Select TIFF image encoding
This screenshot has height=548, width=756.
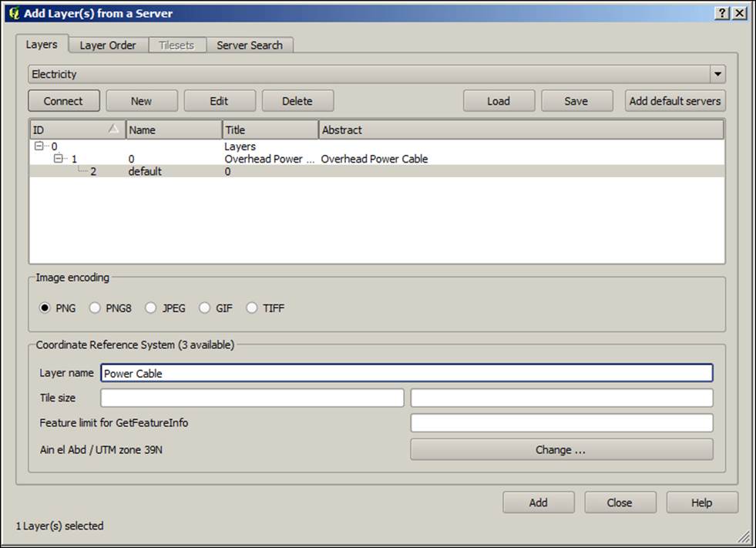pos(252,308)
